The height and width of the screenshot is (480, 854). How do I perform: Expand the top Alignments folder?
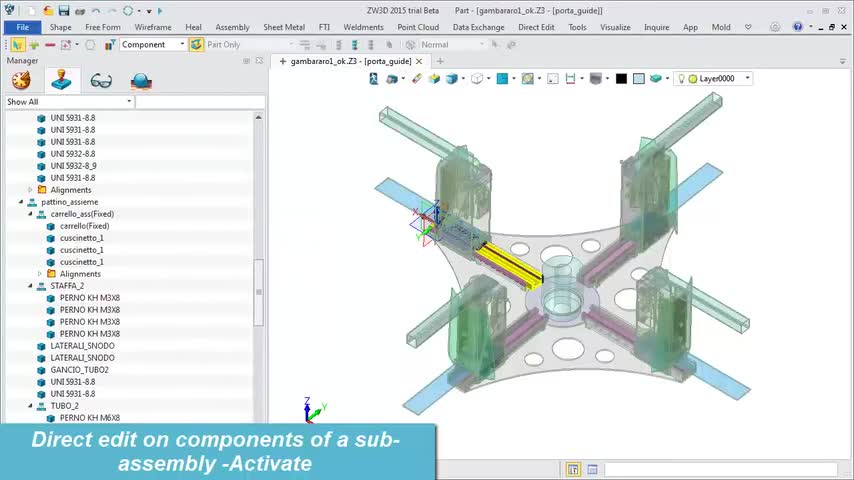click(30, 190)
